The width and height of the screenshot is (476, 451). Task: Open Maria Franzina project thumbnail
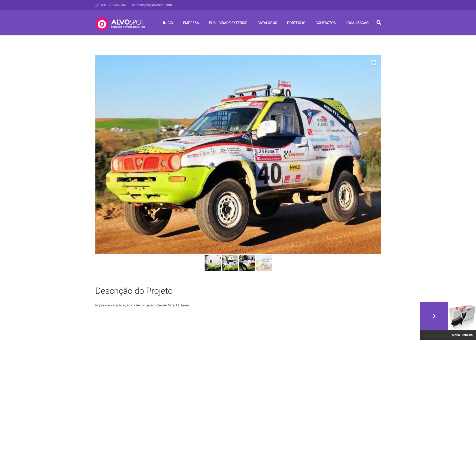pyautogui.click(x=462, y=316)
